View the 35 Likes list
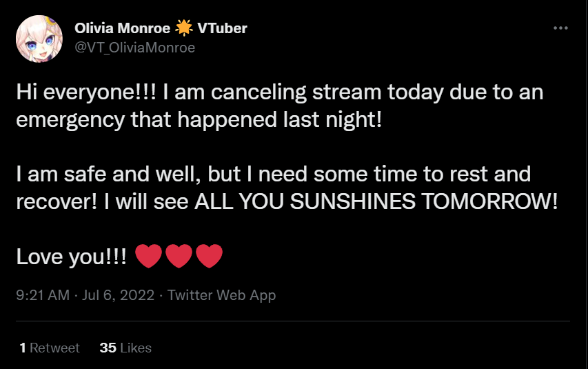 [x=125, y=348]
